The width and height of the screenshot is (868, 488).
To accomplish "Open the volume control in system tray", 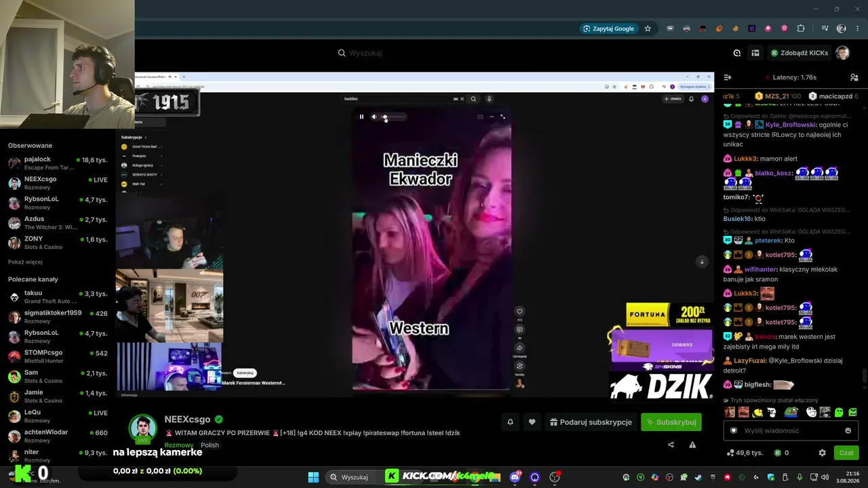I will click(x=825, y=477).
